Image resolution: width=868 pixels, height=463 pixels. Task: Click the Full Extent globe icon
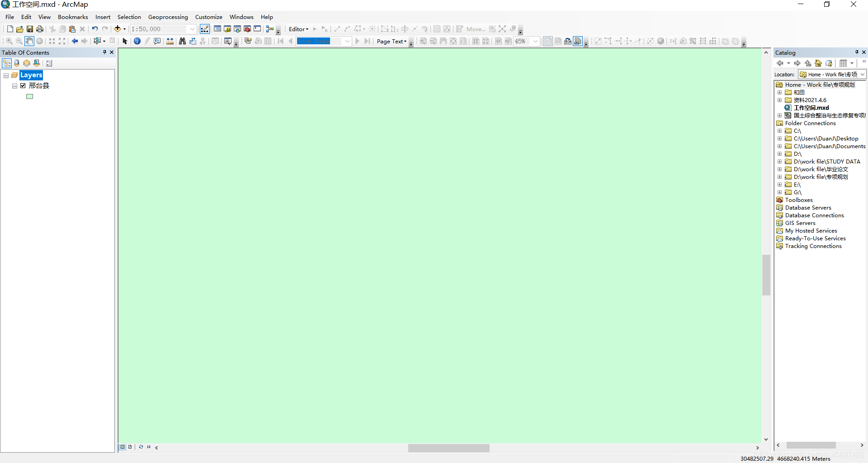click(x=40, y=41)
